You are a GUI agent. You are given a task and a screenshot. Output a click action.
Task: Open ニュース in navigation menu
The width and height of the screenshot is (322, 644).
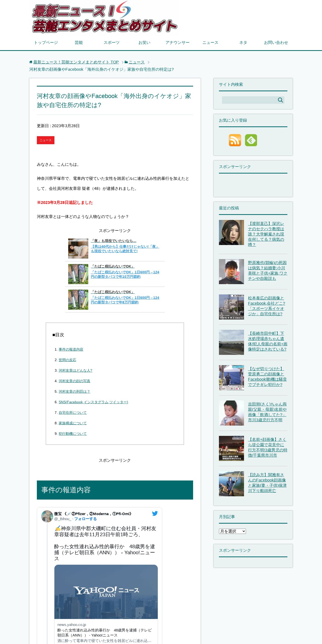pos(210,43)
